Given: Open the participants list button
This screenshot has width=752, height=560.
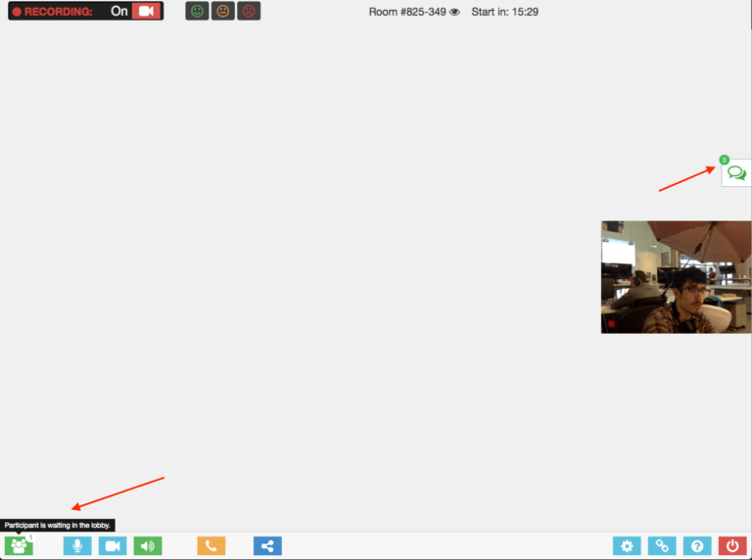Looking at the screenshot, I should 19,545.
